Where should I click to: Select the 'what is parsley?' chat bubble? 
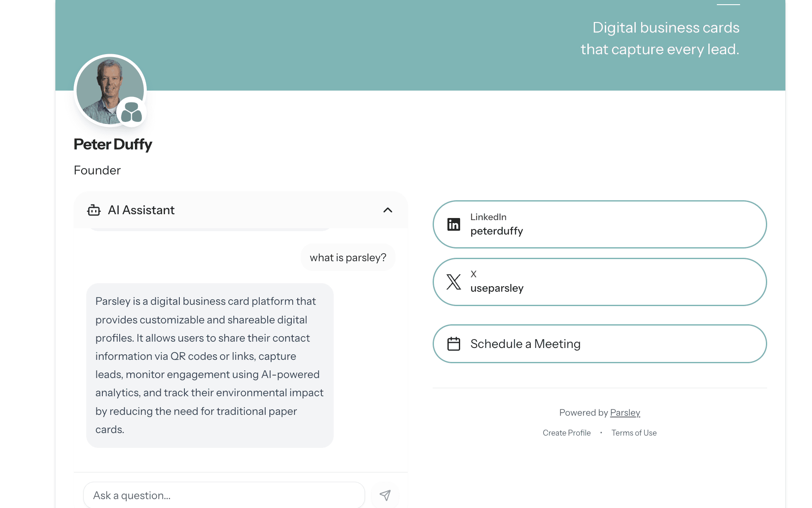coord(348,257)
